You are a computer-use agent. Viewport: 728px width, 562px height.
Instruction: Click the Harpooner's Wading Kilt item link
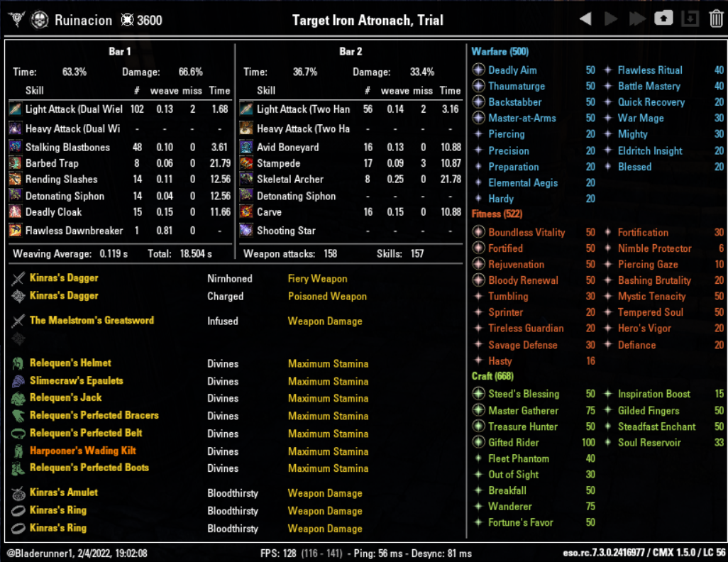tap(82, 451)
